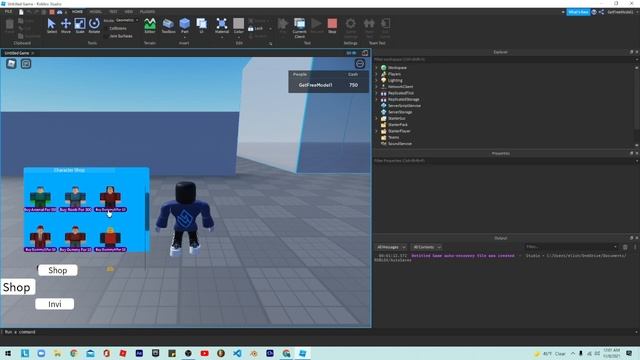Viewport: 640px width, 360px height.
Task: Expand the Players node
Action: [x=376, y=74]
